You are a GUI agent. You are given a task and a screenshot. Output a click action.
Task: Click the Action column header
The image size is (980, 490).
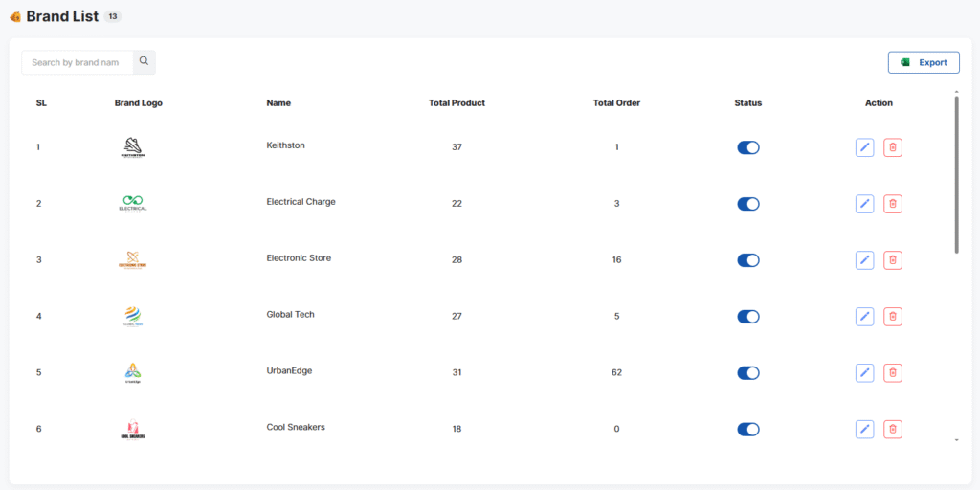[879, 103]
